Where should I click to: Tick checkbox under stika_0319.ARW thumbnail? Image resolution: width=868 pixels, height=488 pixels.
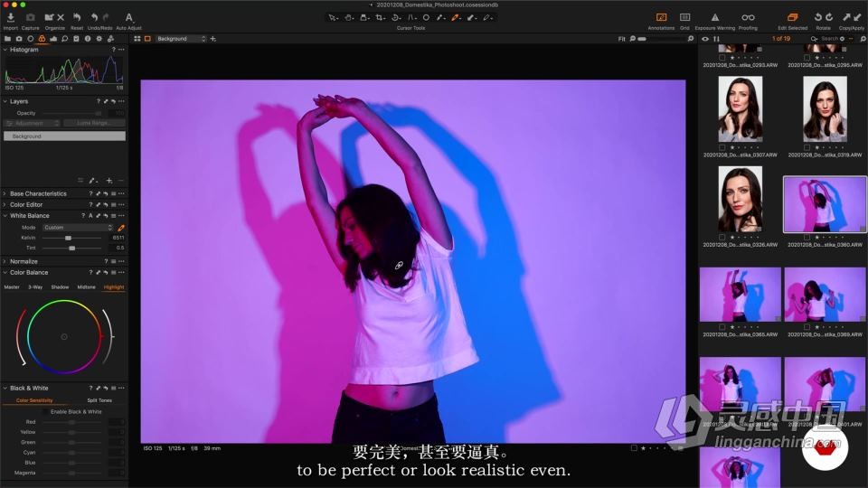click(807, 147)
